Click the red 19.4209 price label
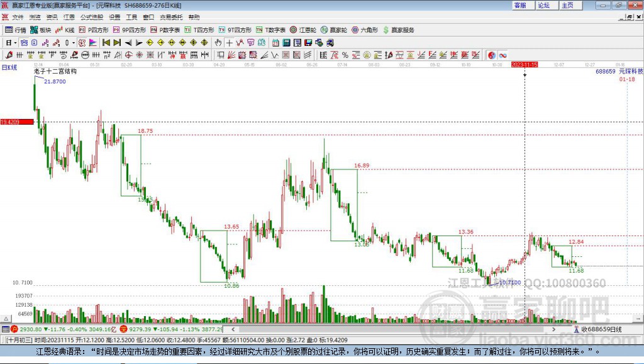 tap(17, 122)
